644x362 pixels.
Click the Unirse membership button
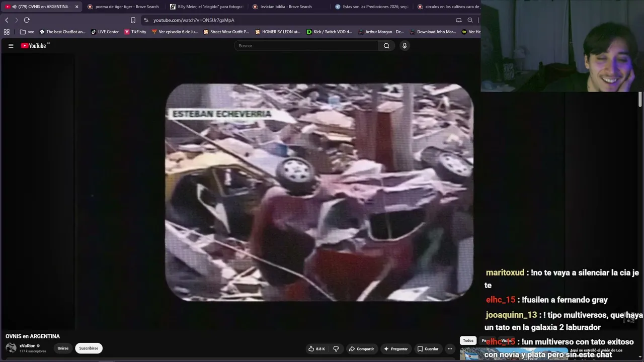(63, 348)
